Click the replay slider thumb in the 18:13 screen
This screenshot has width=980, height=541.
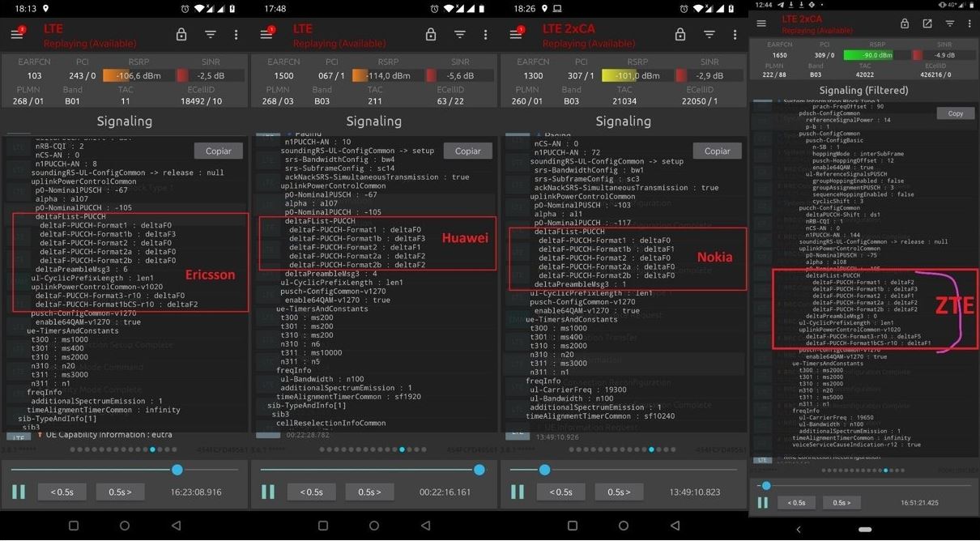pos(177,470)
